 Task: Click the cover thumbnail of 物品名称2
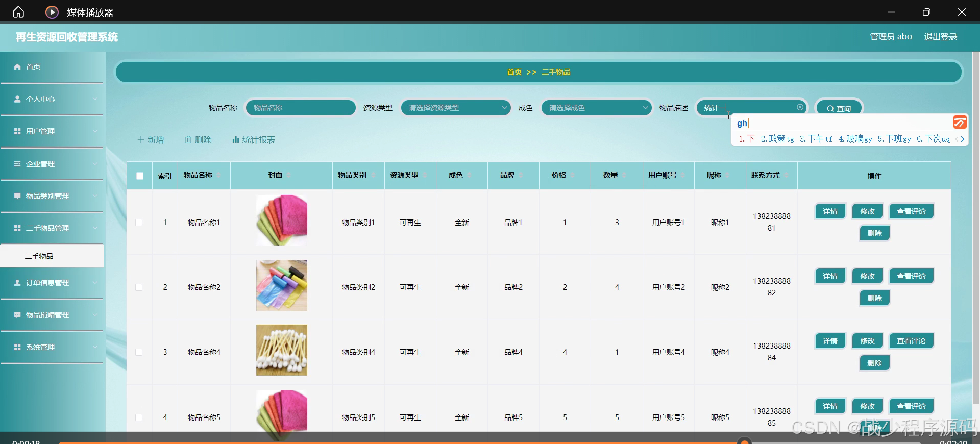coord(282,285)
